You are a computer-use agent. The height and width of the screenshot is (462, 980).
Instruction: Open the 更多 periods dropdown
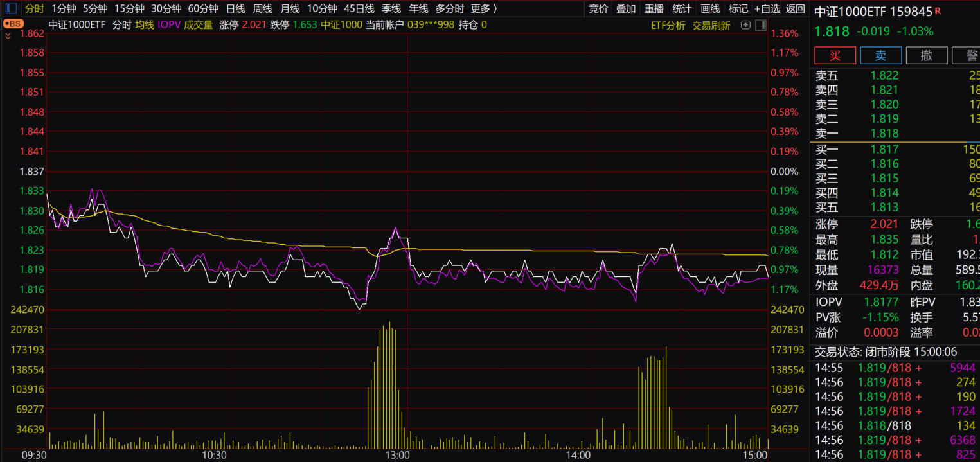click(483, 9)
